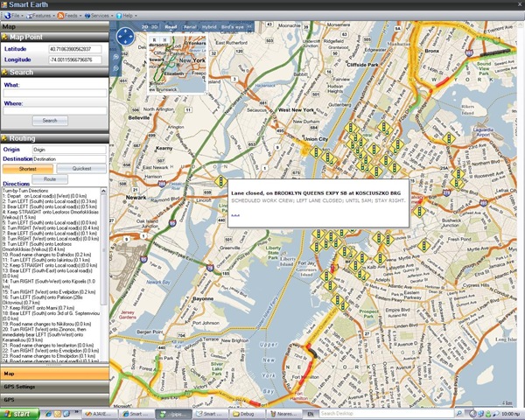Select direction step 10: Road name changes to Dalnidos
The height and width of the screenshot is (420, 525).
tap(46, 255)
